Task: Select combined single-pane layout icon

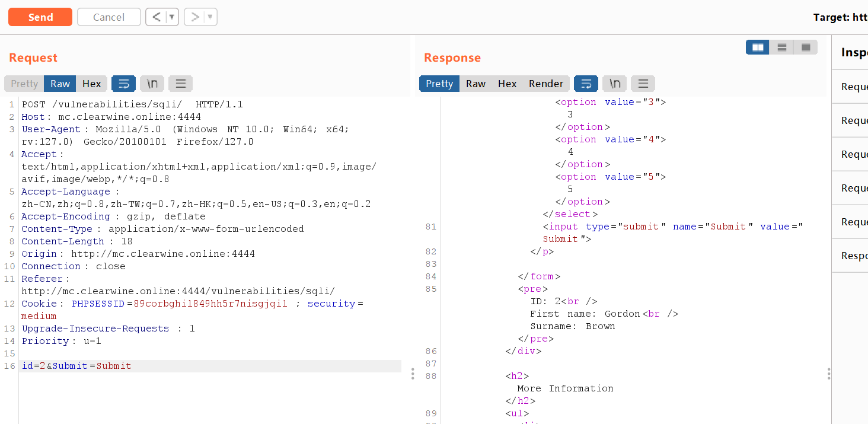Action: point(806,47)
